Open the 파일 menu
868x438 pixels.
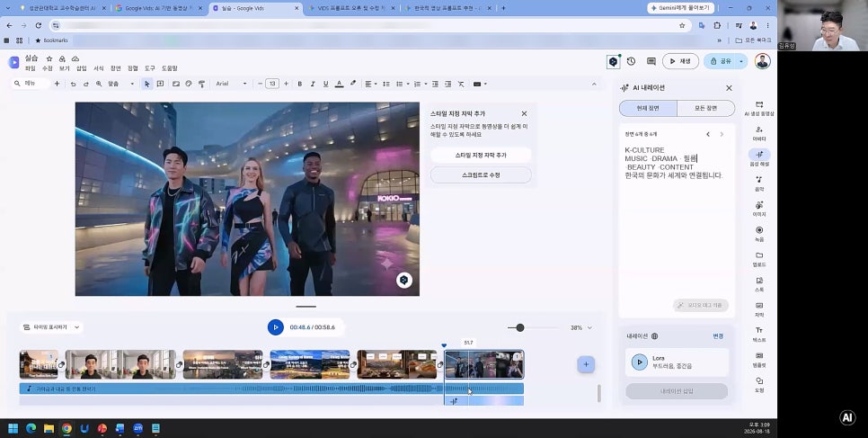click(30, 68)
